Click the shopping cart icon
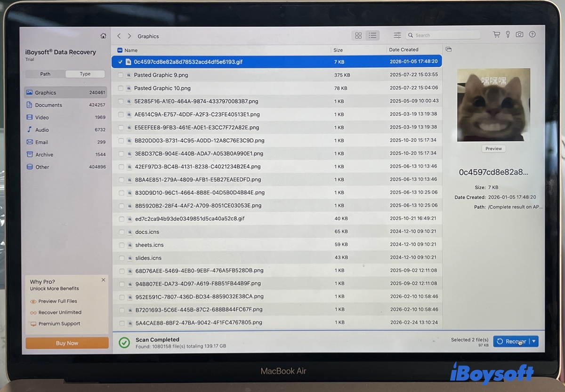Screen dimensions: 565x392 [x=496, y=34]
